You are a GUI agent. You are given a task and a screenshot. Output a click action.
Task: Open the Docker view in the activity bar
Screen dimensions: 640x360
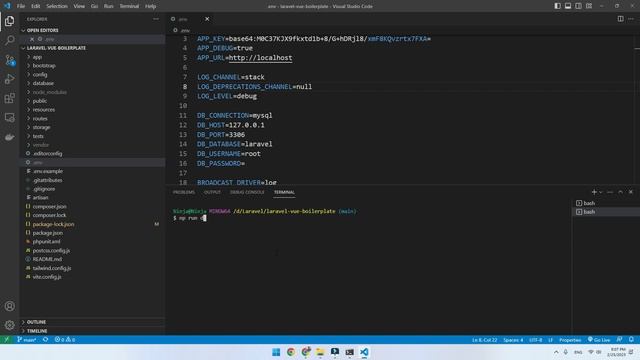[9, 137]
